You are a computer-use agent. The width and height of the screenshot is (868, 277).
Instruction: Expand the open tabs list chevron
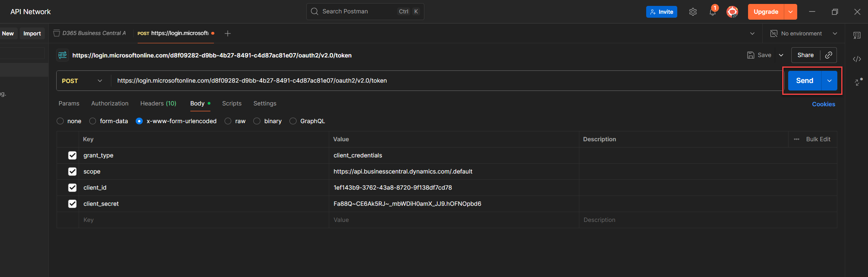[752, 33]
